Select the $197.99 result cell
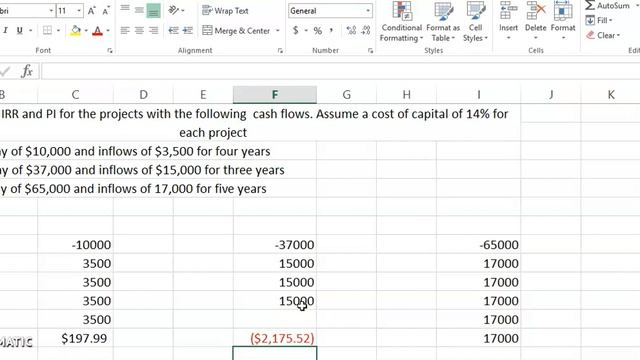Image resolution: width=640 pixels, height=360 pixels. tap(75, 338)
